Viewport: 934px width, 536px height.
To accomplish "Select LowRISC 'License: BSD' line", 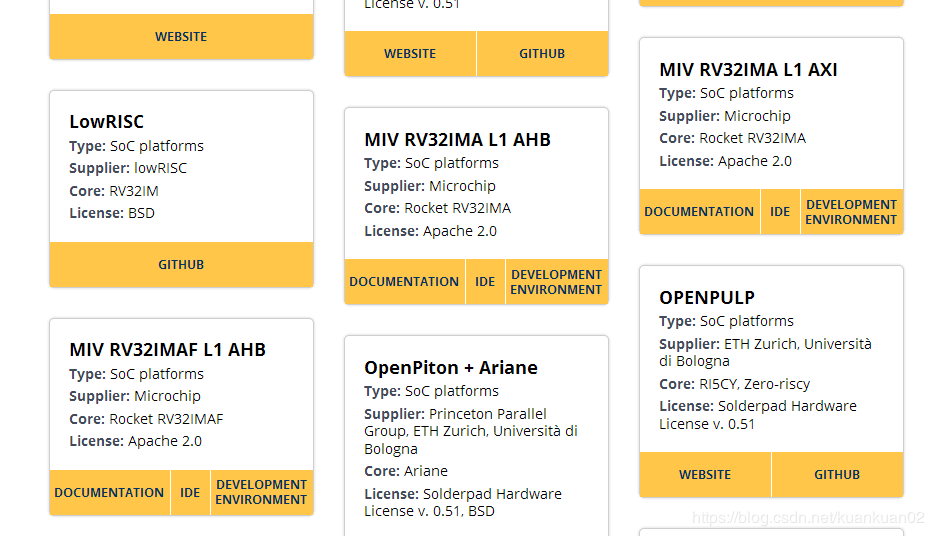I will click(x=112, y=213).
